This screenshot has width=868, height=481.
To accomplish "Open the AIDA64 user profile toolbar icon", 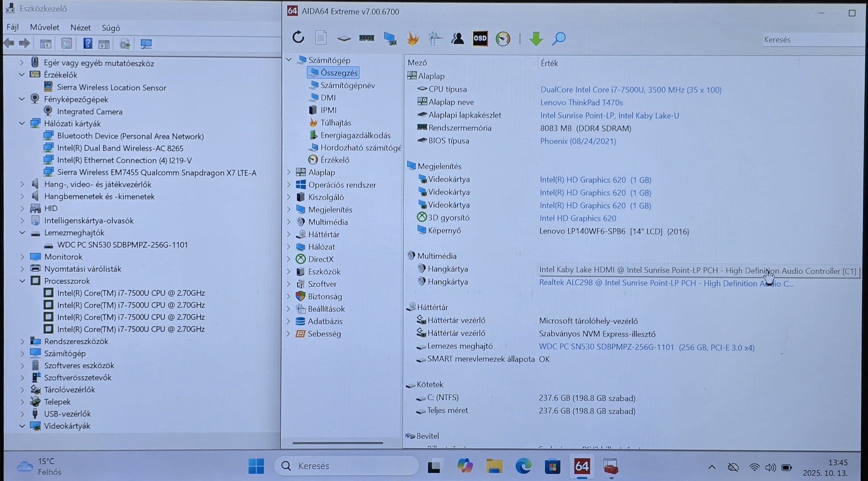I will point(457,38).
